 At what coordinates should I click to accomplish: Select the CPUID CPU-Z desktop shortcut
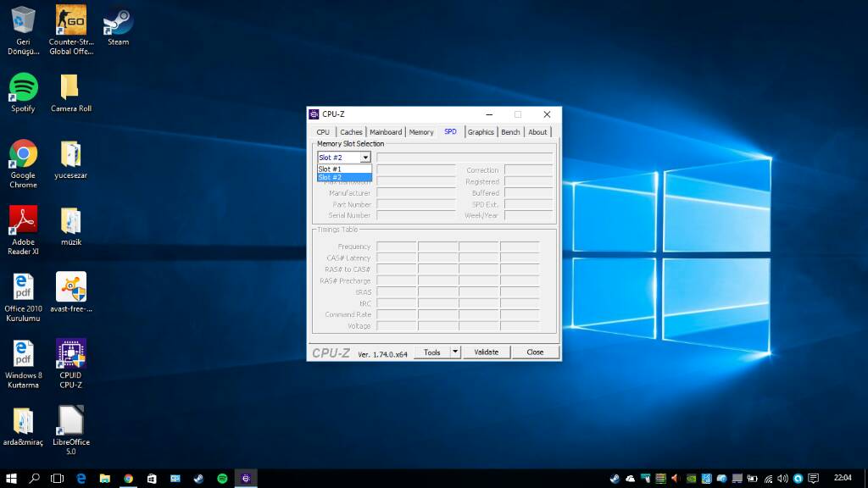[70, 354]
